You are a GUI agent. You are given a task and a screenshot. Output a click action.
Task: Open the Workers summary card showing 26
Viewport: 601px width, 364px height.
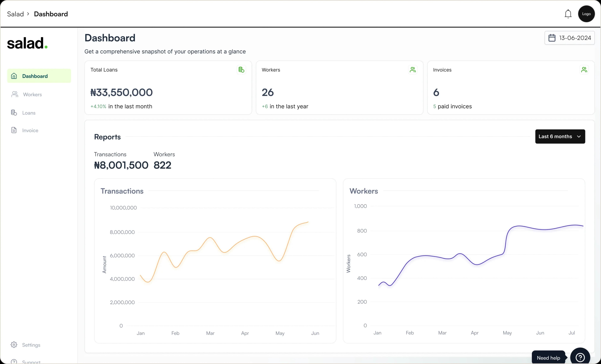point(339,88)
